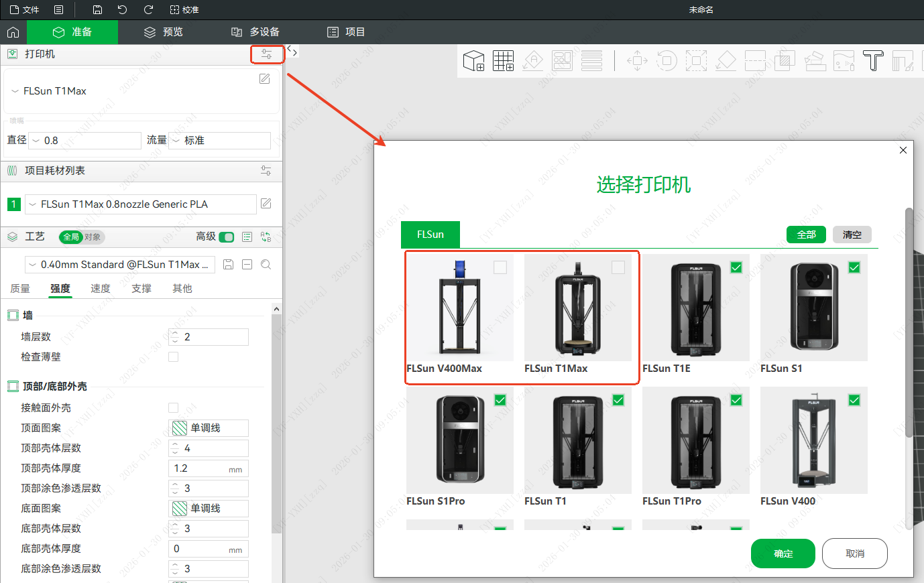Click the Add plate grid icon
This screenshot has width=924, height=583.
pyautogui.click(x=503, y=61)
